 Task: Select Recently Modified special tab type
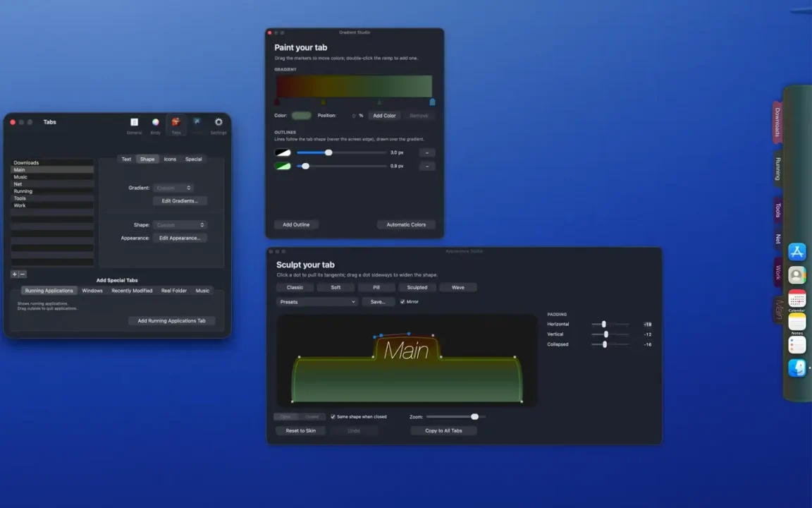coord(132,291)
